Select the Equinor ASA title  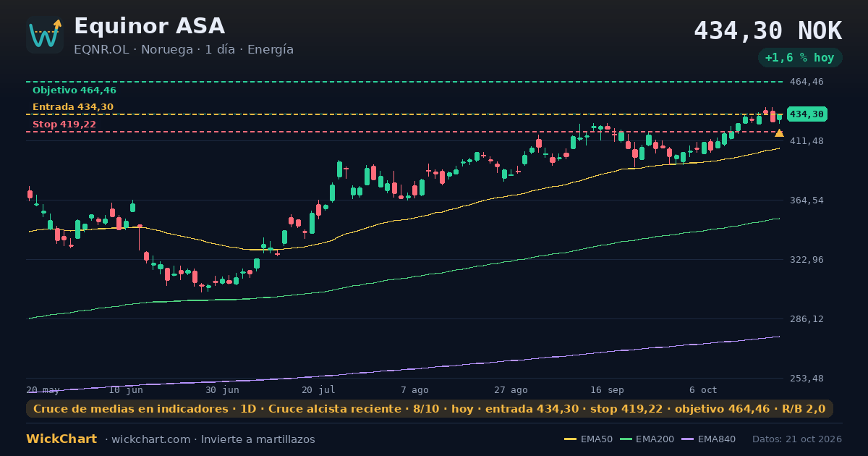click(x=150, y=26)
